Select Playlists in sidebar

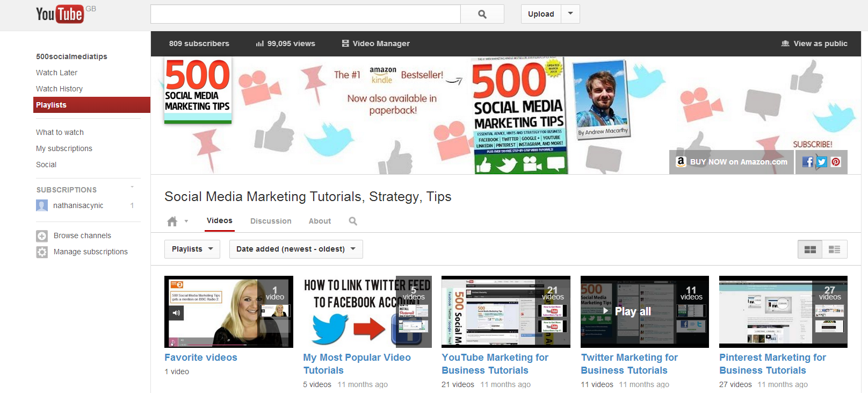(92, 105)
